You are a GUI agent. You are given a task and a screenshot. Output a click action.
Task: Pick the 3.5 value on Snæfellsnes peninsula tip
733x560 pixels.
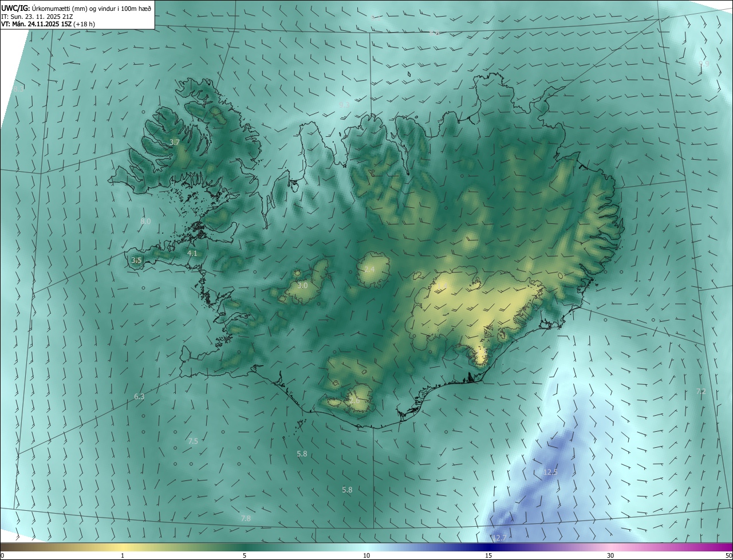coord(136,260)
